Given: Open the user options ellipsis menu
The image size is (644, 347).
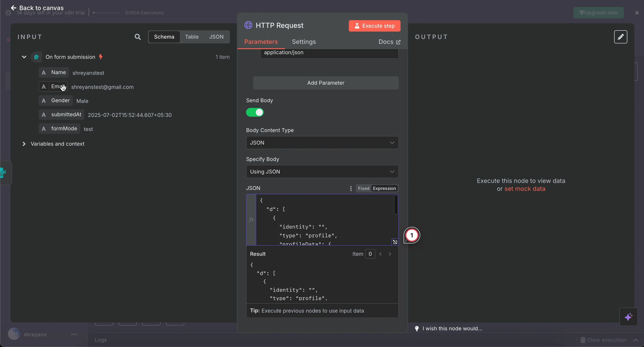Looking at the screenshot, I should point(74,334).
